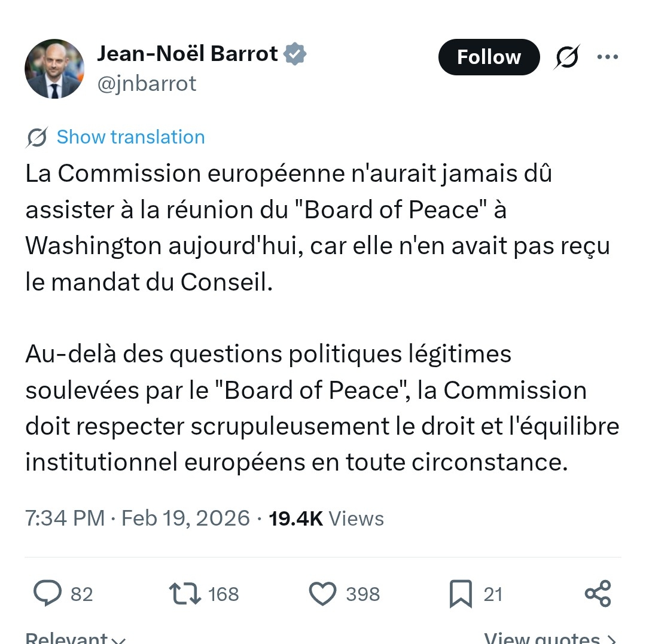Viewport: 646px width, 644px height.
Task: Click the Grok icon beside Show translation
Action: 37,138
